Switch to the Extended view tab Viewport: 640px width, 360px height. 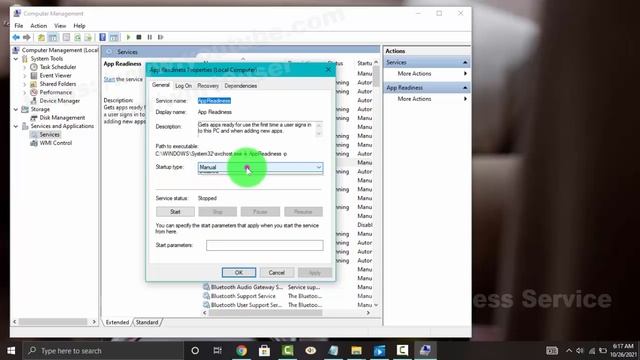point(117,322)
